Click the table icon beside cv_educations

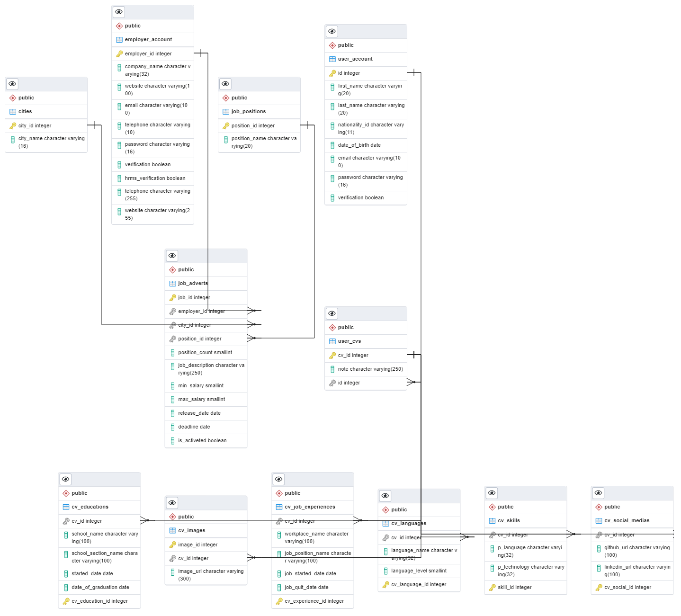click(66, 507)
